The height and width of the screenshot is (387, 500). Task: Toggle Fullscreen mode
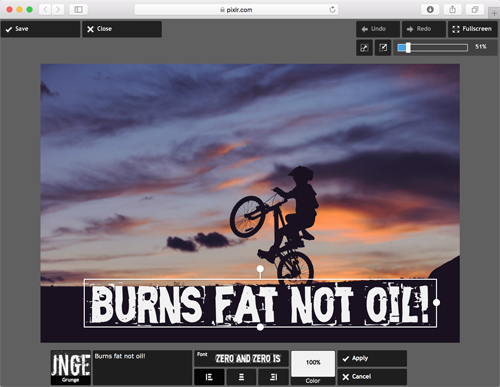[473, 29]
